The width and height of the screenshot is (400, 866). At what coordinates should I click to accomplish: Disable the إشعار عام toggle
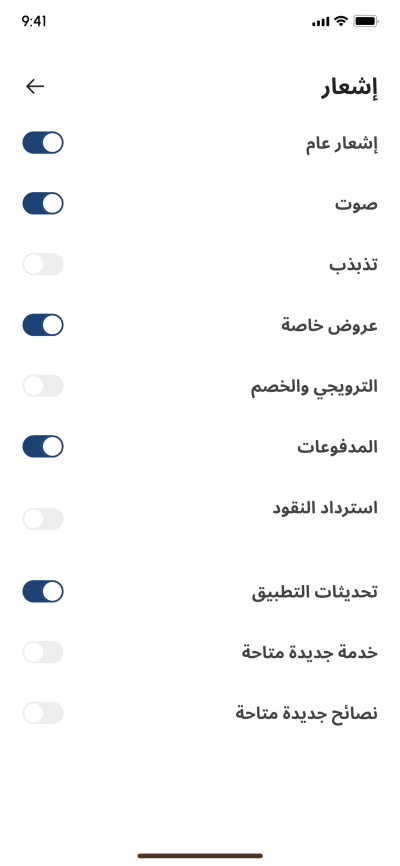[43, 142]
